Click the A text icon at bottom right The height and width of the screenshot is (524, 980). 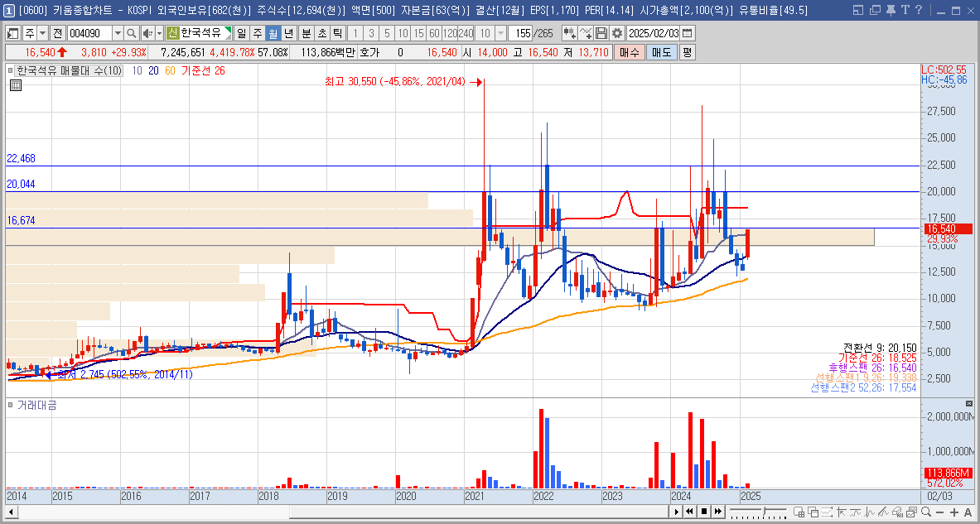pyautogui.click(x=968, y=512)
